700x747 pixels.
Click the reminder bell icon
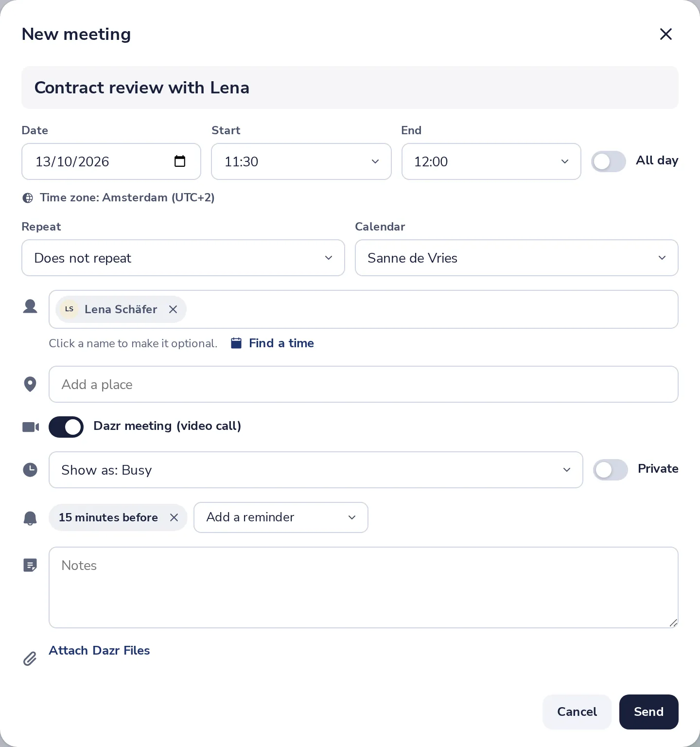coord(30,518)
